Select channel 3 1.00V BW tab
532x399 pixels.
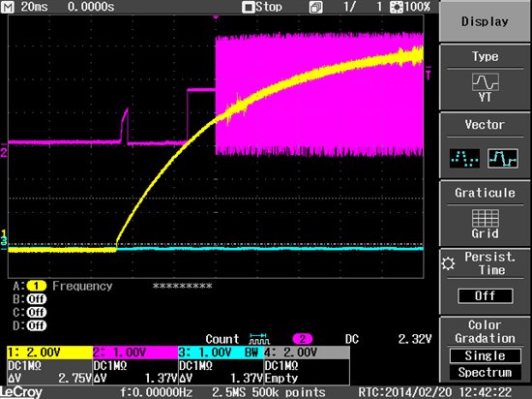(221, 353)
